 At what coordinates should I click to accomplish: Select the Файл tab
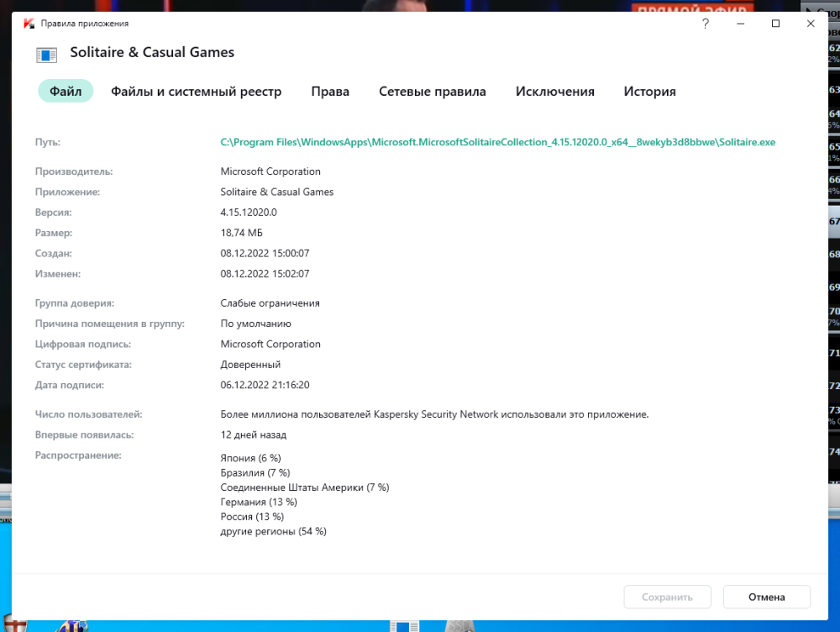(x=66, y=91)
